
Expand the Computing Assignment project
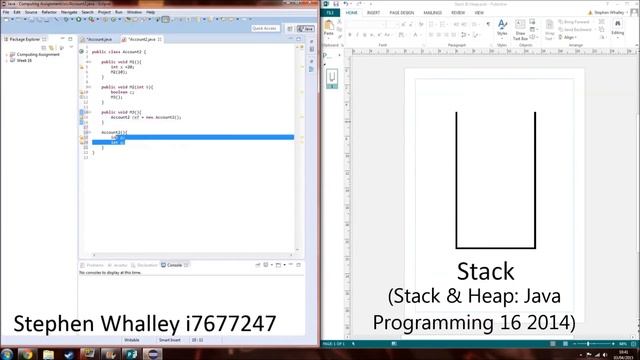pos(7,54)
